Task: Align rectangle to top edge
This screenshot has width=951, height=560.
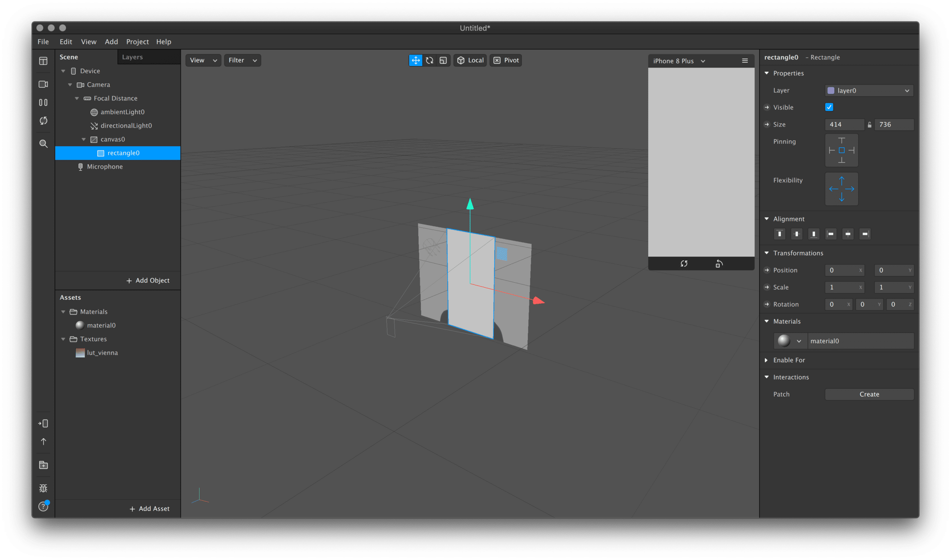Action: [780, 234]
